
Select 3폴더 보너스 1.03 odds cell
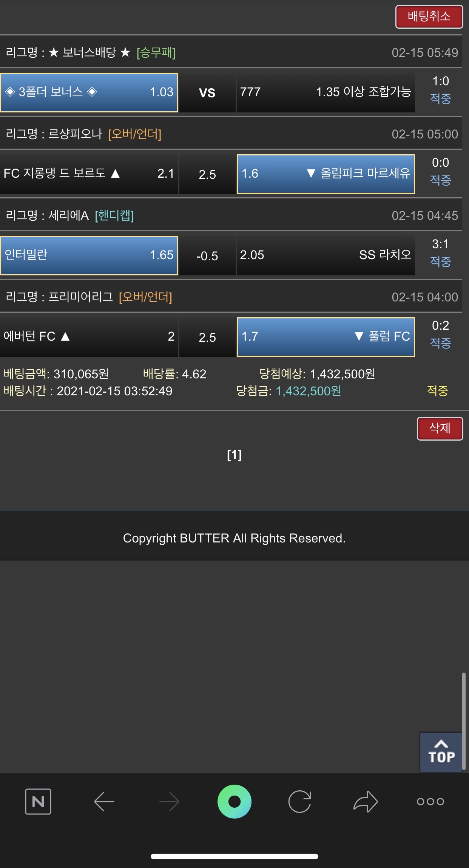89,92
